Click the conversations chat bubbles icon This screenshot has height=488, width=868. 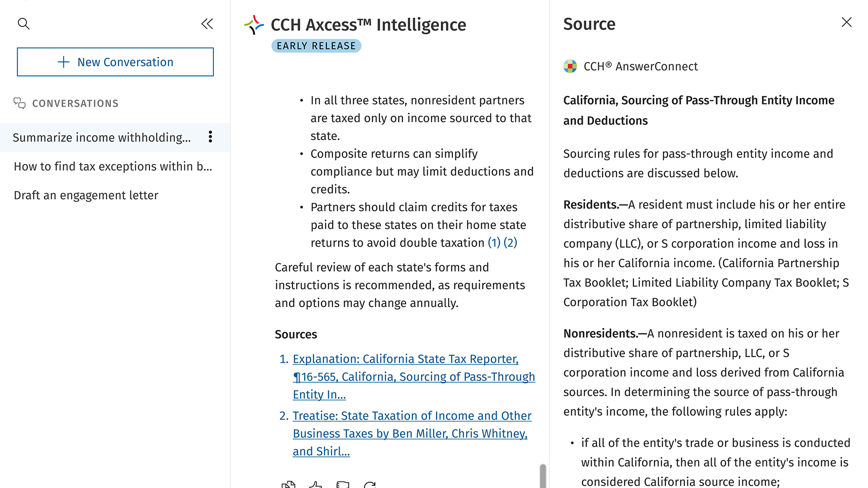tap(19, 103)
